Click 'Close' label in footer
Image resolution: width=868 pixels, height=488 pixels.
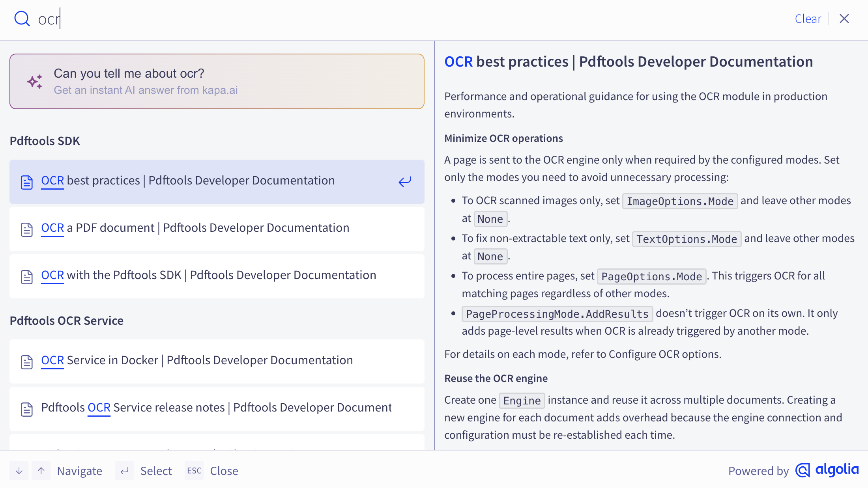(x=224, y=471)
